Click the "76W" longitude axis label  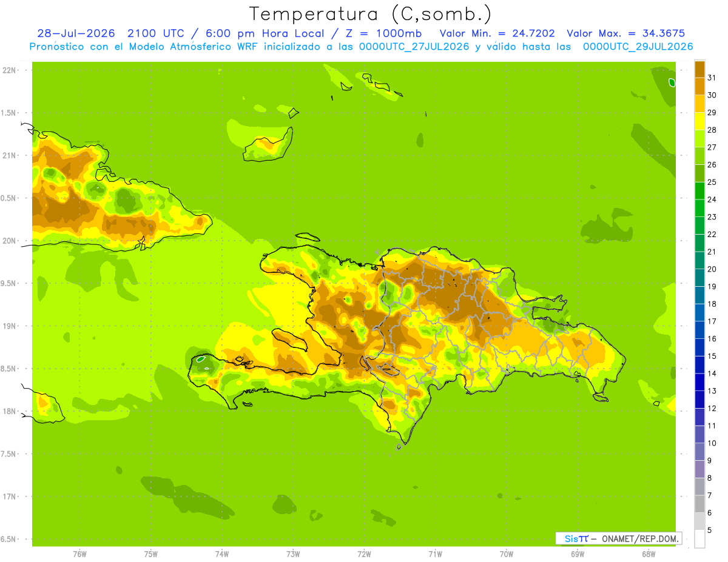[x=79, y=554]
